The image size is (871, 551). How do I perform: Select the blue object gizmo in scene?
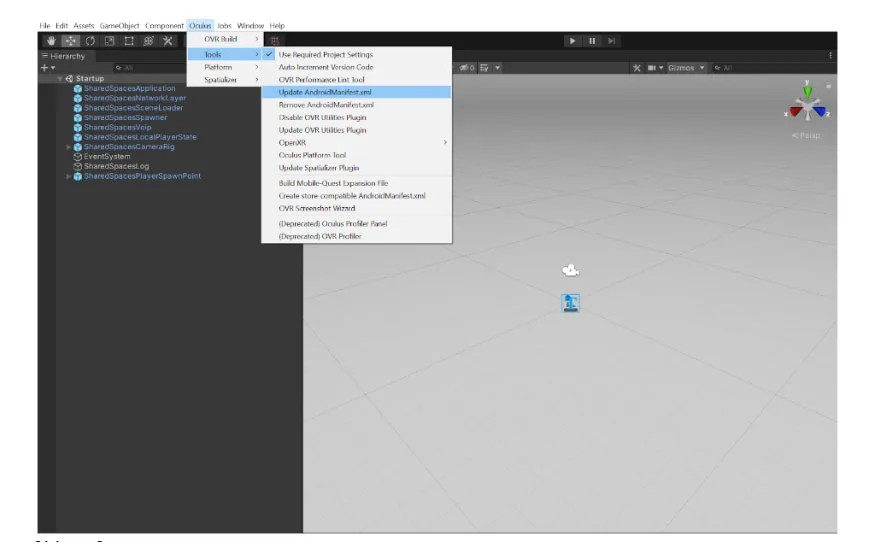click(x=570, y=303)
